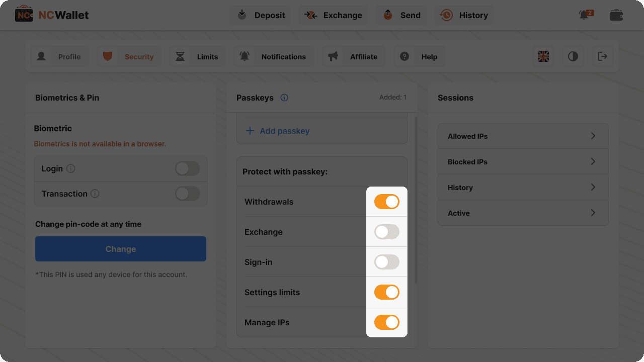Click the language flag icon

[543, 56]
